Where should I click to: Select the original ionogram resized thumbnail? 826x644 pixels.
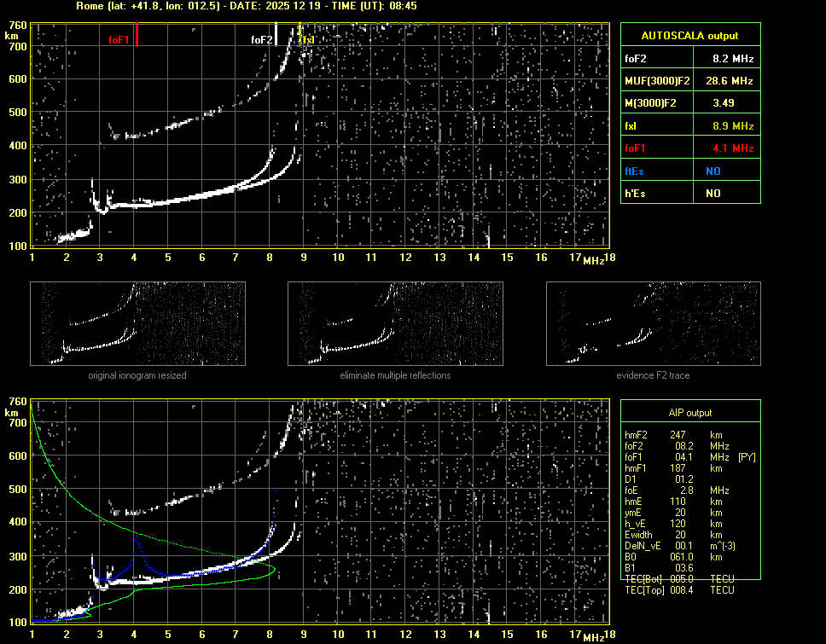coord(137,323)
